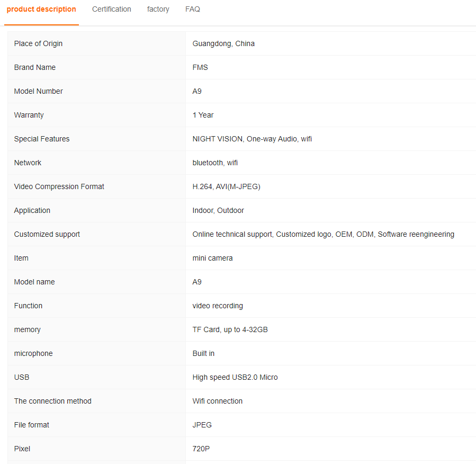The height and width of the screenshot is (464, 476).
Task: Click the 720P pixel value
Action: [x=201, y=449]
